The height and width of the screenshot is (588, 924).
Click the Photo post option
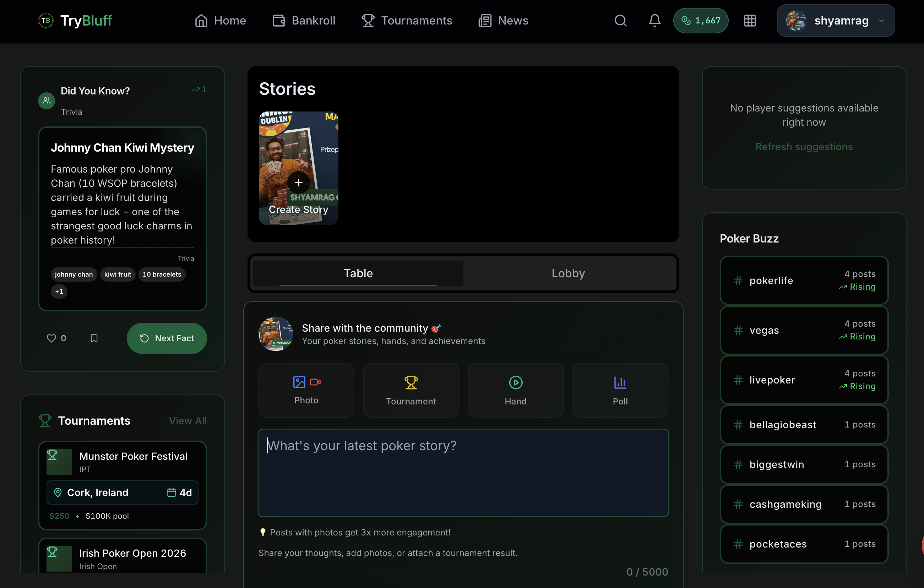(306, 390)
